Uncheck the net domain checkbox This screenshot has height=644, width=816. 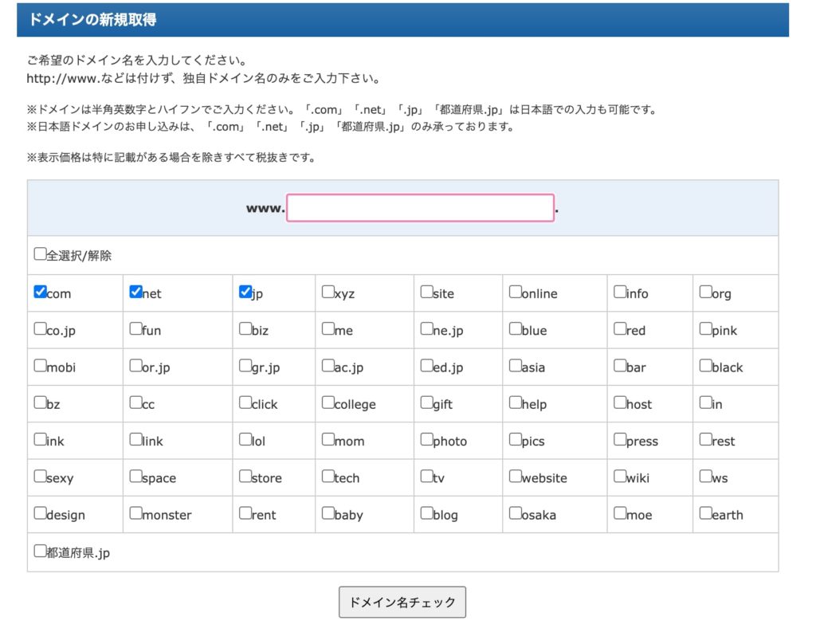pyautogui.click(x=135, y=292)
